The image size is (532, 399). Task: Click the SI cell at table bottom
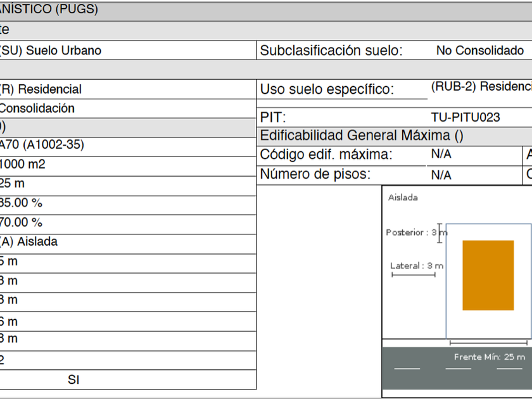point(73,380)
